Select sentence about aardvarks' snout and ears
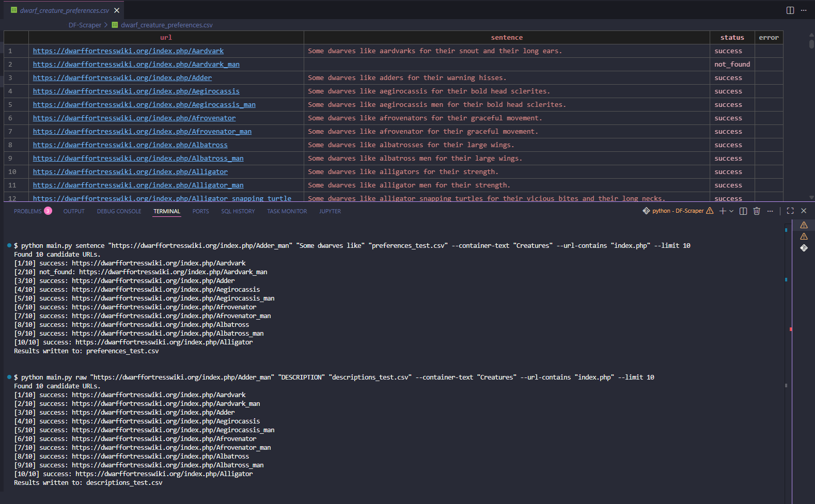Screen dimensions: 815x504 click(435, 51)
